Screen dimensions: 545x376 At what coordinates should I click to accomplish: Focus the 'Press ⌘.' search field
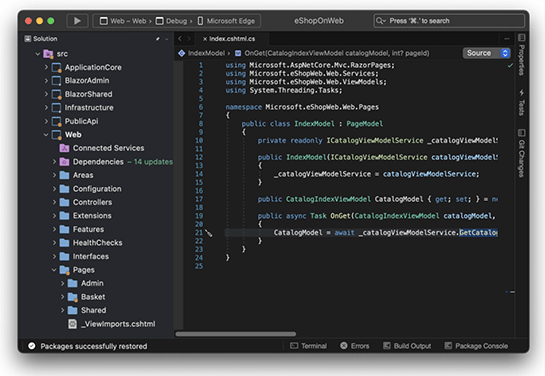[x=449, y=21]
